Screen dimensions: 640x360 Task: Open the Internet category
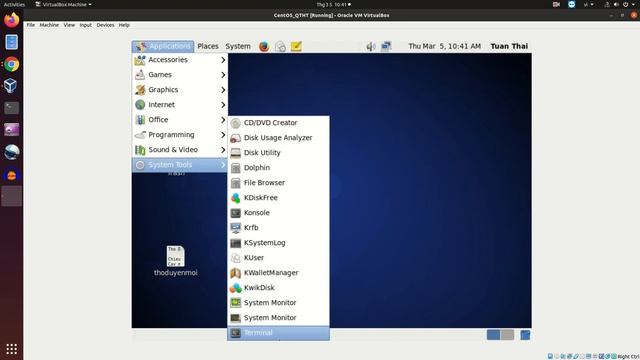tap(180, 105)
